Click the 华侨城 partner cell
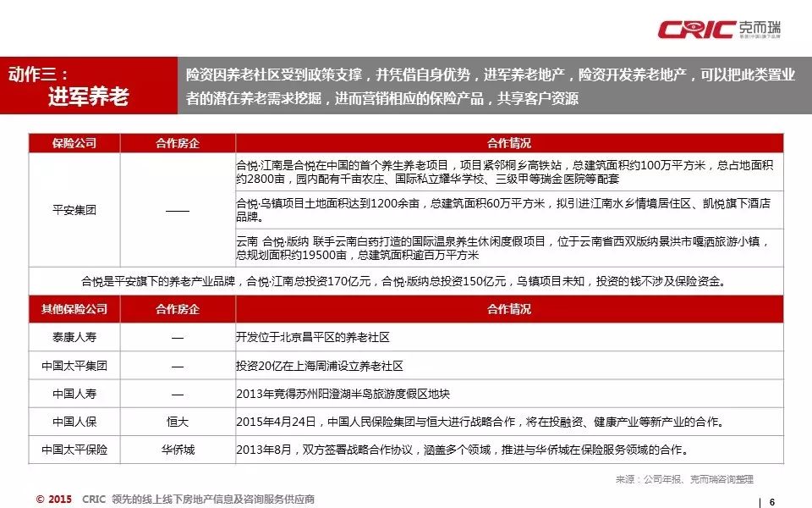Screen dimensions: 812x508 pyautogui.click(x=178, y=450)
